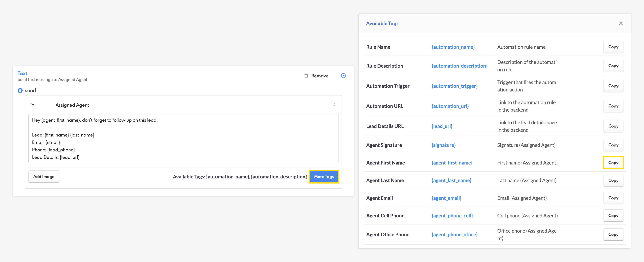
Task: Click the {agent_phone_office} tag
Action: pyautogui.click(x=455, y=235)
